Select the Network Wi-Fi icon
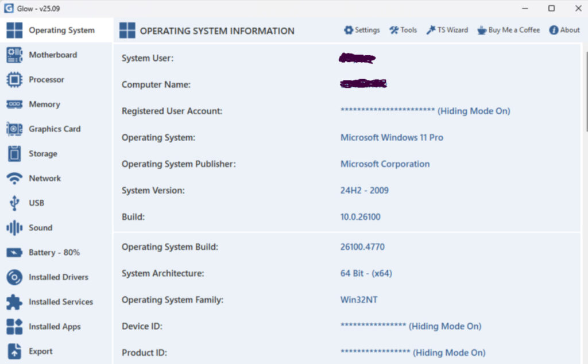The image size is (588, 364). point(14,179)
